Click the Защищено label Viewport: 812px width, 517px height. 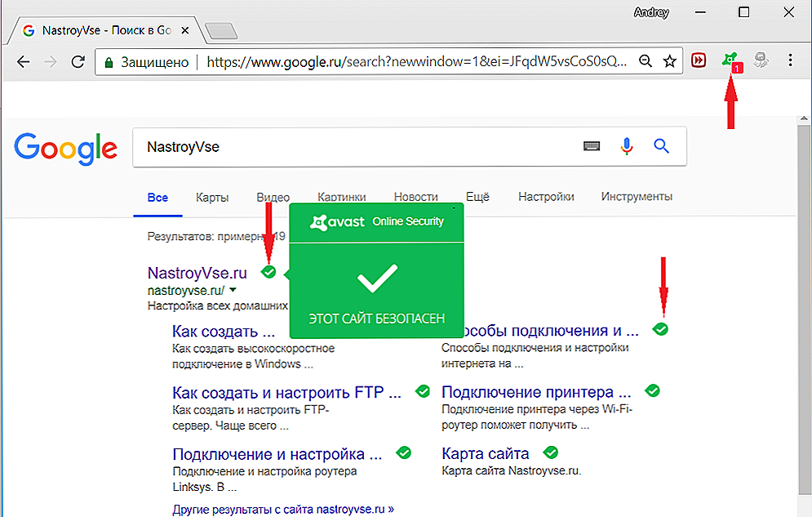pos(155,63)
